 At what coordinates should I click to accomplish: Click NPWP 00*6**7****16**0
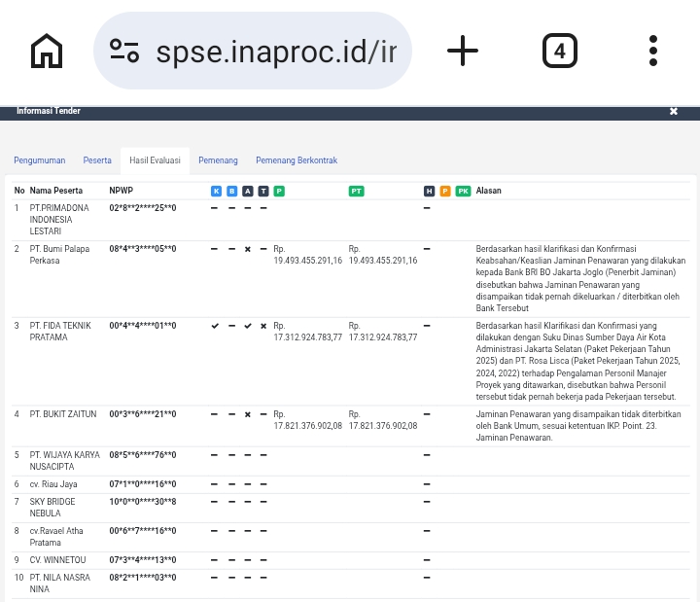(x=142, y=531)
